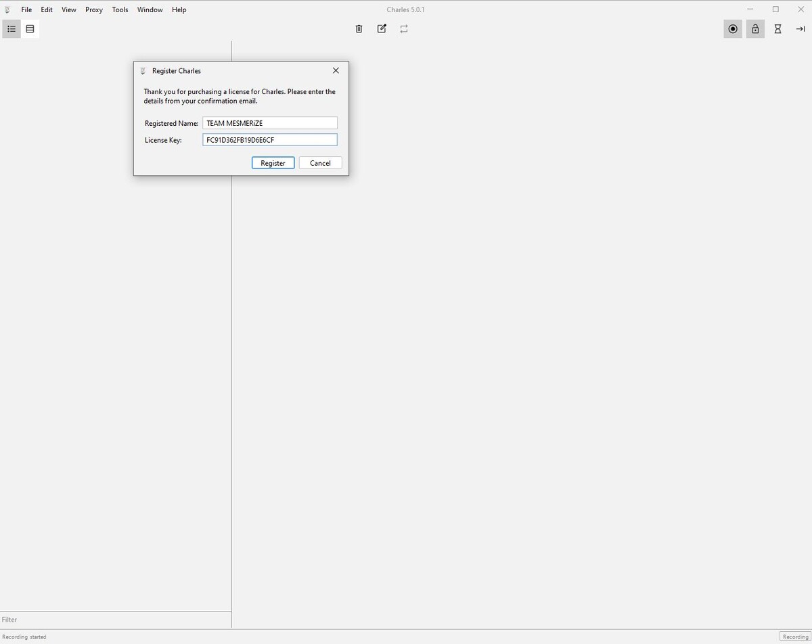812x644 pixels.
Task: Toggle the recording button in toolbar
Action: 733,29
